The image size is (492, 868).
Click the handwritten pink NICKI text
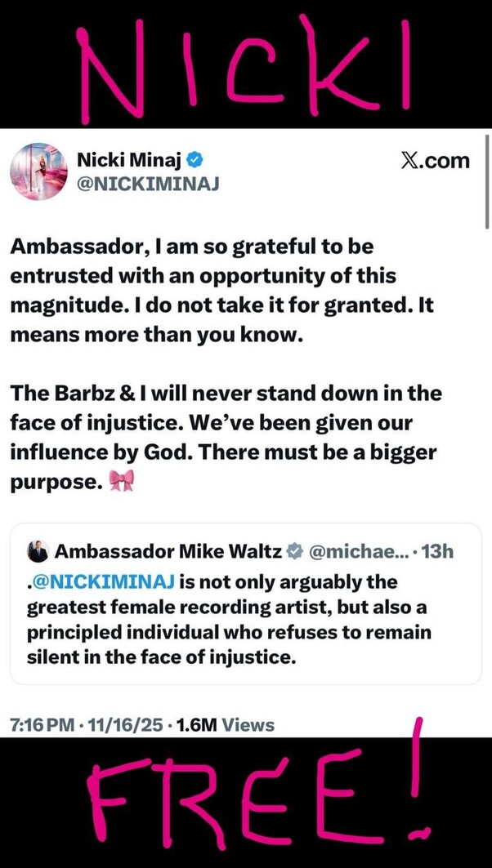click(x=245, y=64)
